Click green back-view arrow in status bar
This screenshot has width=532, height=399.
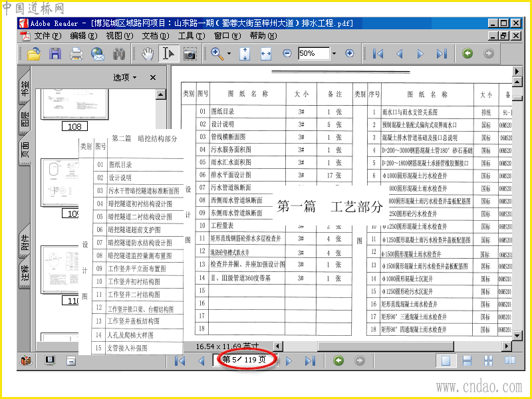(338, 360)
